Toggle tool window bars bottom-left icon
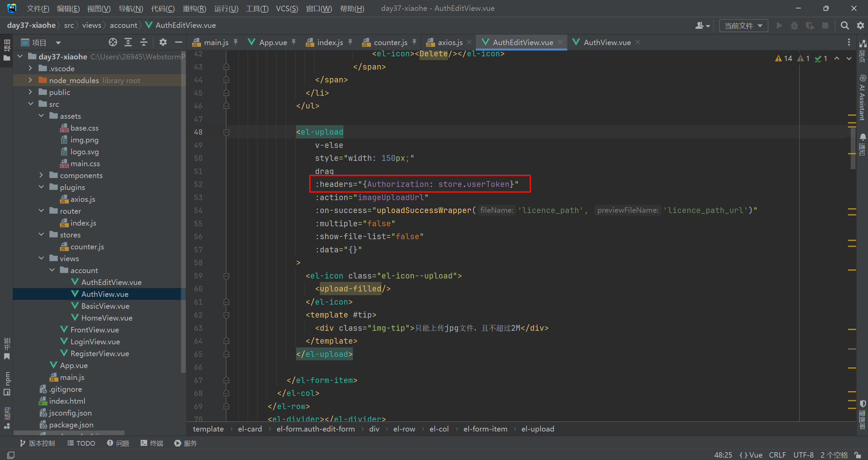The width and height of the screenshot is (868, 460). coord(11,455)
